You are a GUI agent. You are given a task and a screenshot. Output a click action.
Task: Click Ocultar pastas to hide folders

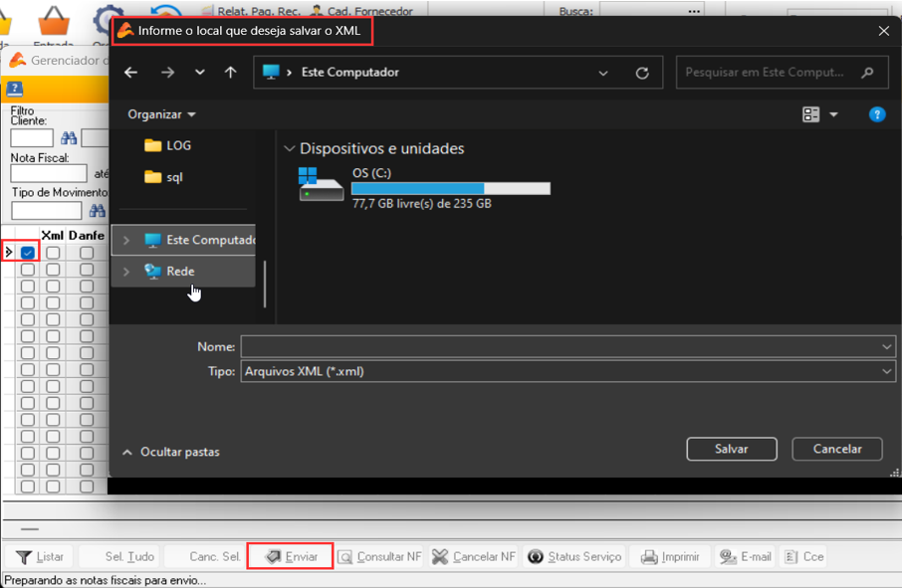pyautogui.click(x=171, y=453)
